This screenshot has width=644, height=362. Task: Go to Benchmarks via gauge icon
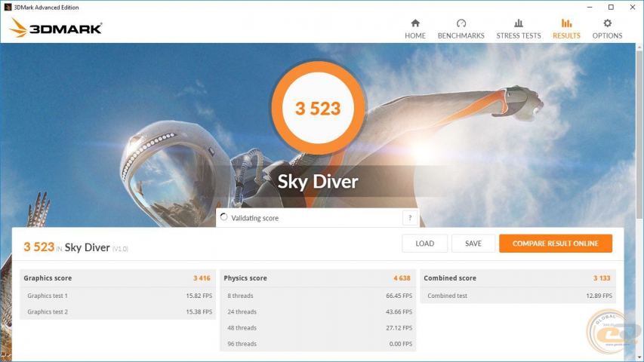coord(461,23)
